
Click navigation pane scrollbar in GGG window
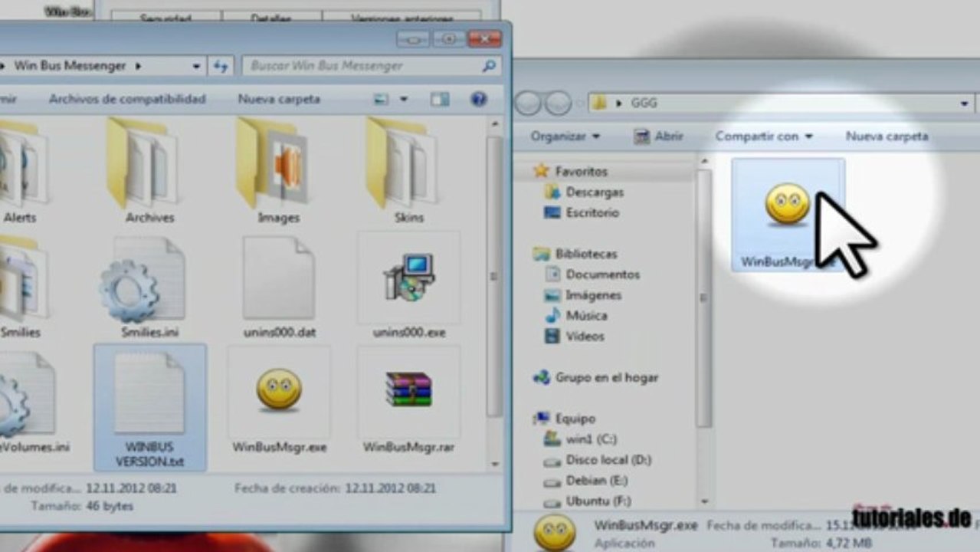pyautogui.click(x=703, y=299)
